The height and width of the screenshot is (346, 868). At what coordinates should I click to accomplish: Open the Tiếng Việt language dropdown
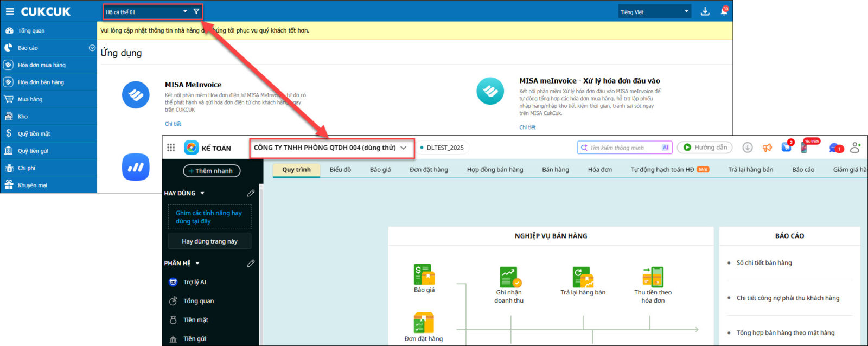(x=654, y=11)
